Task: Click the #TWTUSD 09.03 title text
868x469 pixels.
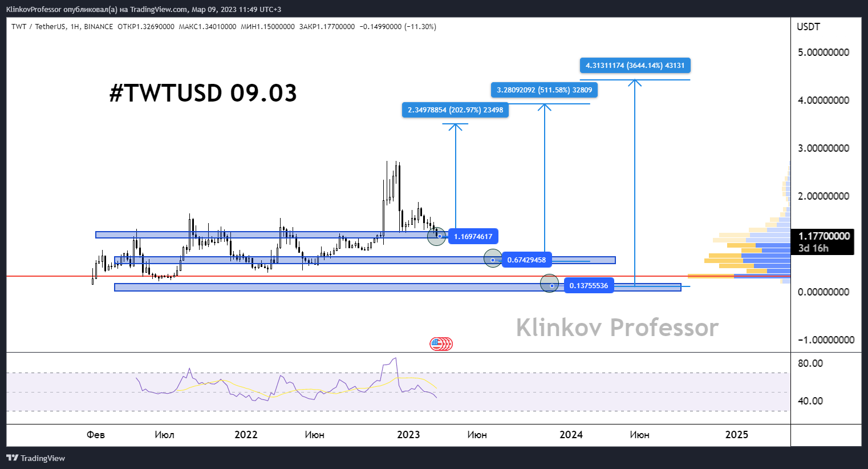Action: coord(203,93)
